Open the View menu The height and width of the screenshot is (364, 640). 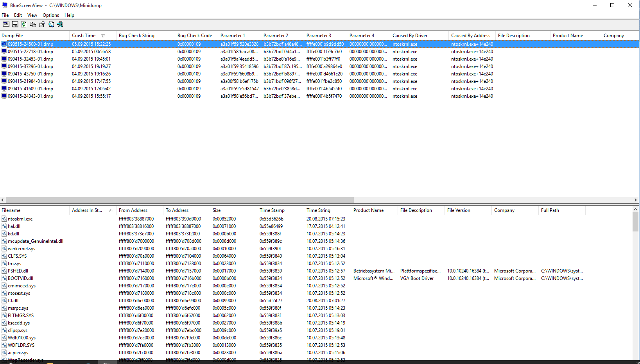(32, 15)
